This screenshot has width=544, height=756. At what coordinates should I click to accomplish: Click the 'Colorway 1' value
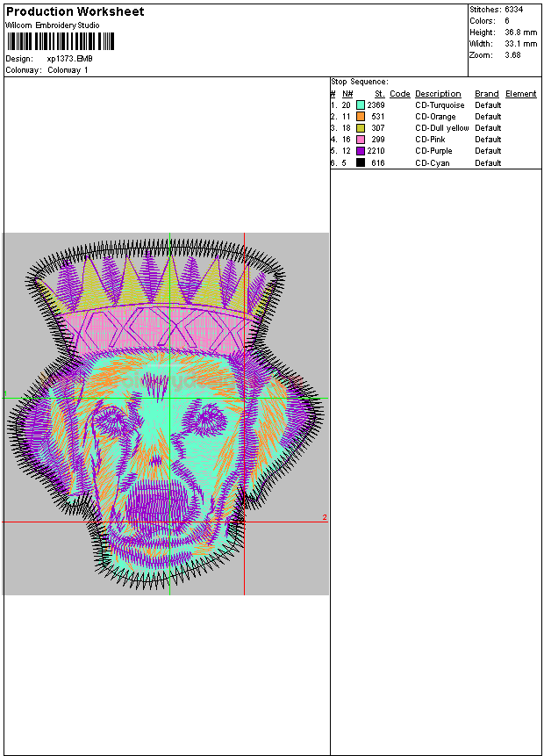(68, 70)
